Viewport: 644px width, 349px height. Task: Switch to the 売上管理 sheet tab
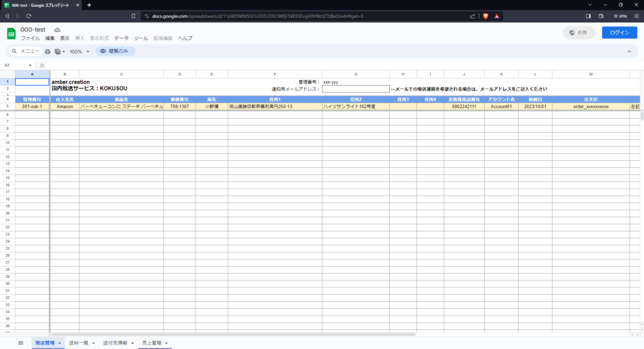(151, 343)
